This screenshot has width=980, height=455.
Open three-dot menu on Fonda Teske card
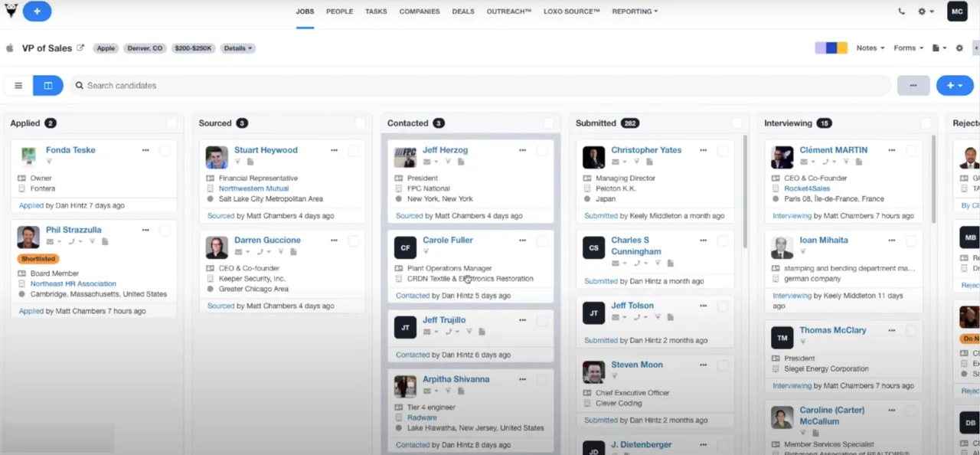click(145, 150)
